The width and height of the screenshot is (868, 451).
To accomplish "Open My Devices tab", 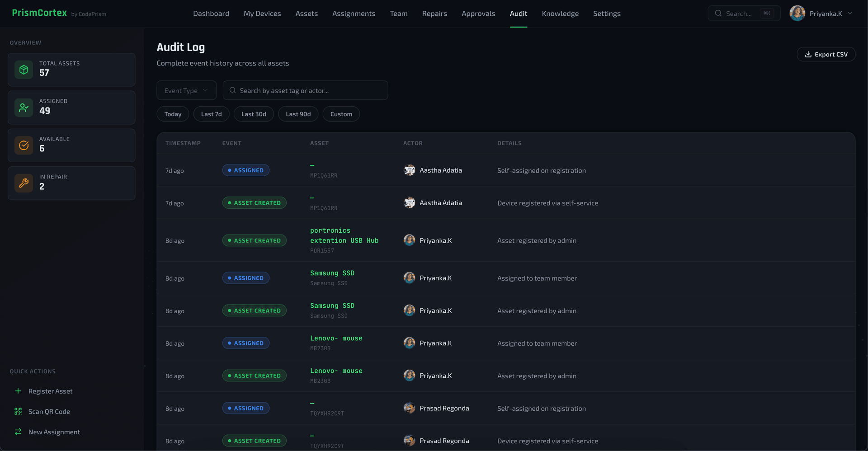I will click(262, 14).
